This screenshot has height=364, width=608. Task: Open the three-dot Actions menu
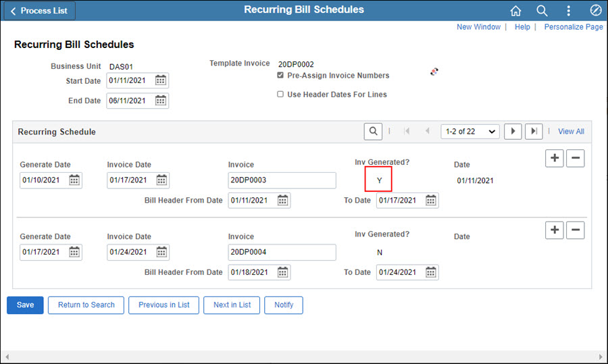click(568, 11)
